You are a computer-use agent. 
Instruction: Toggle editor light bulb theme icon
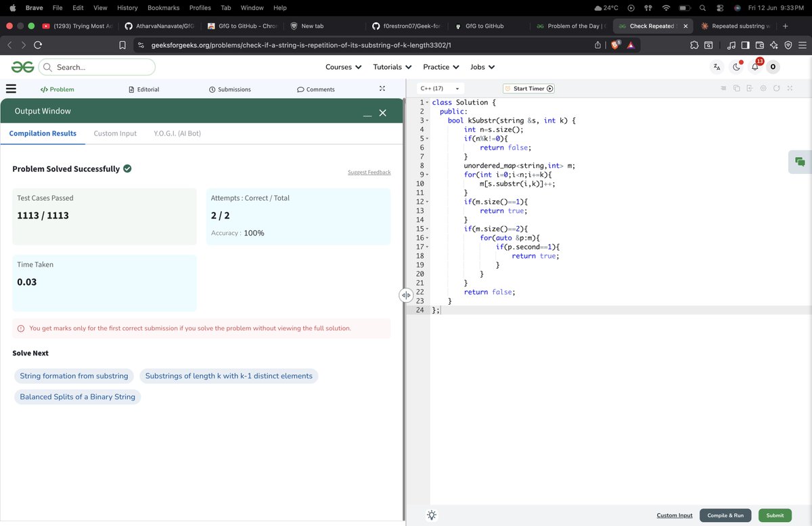tap(432, 515)
